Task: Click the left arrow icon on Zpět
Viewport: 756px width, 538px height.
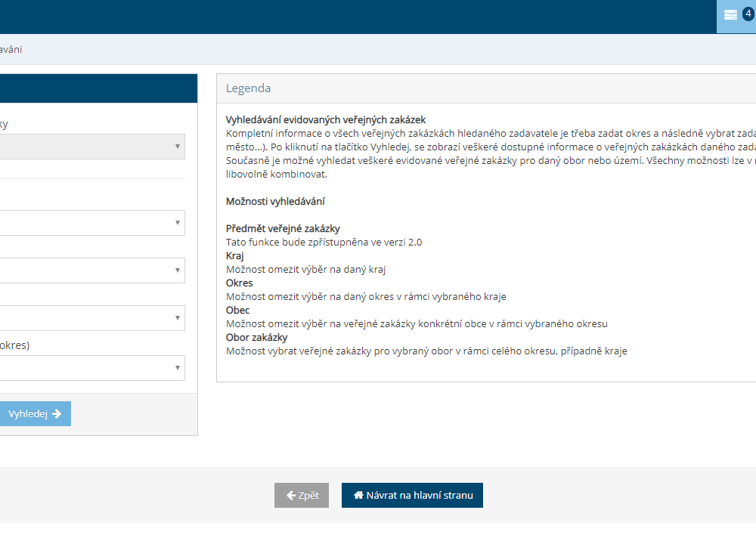Action: pyautogui.click(x=291, y=496)
